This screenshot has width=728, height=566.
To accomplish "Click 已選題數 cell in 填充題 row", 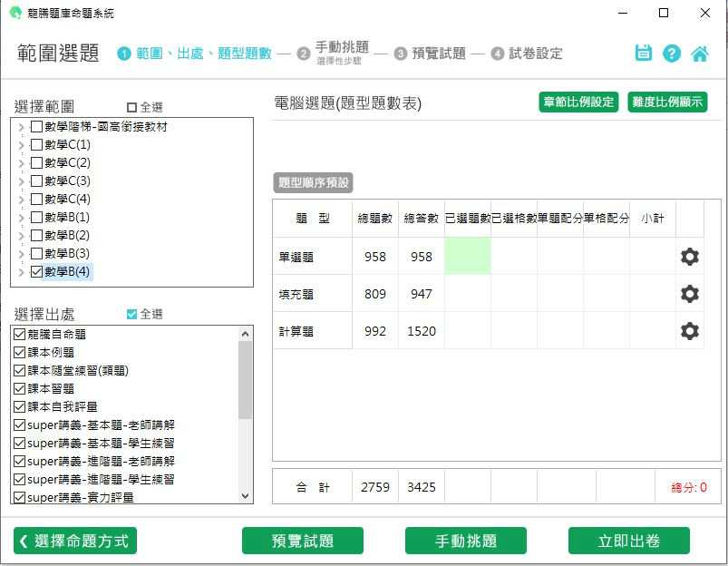I will click(x=468, y=293).
